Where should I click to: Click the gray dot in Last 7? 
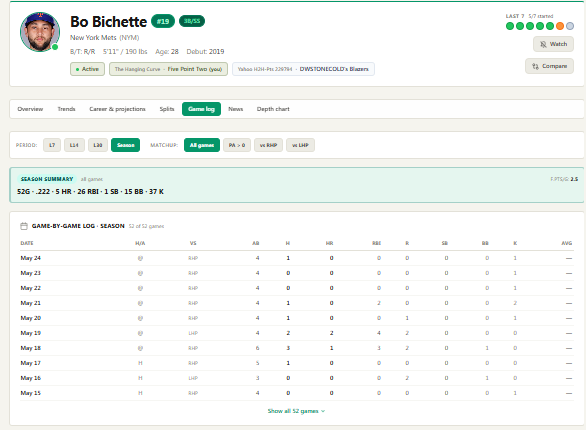tap(570, 26)
